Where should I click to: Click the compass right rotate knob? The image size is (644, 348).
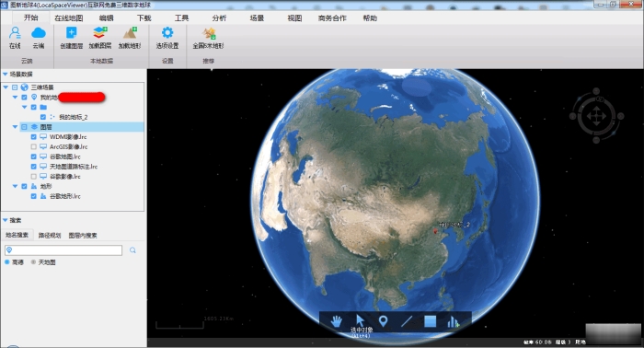pyautogui.click(x=620, y=116)
